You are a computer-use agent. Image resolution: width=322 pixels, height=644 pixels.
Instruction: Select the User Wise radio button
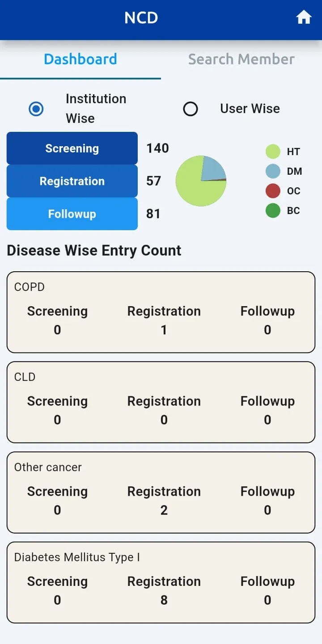point(191,109)
